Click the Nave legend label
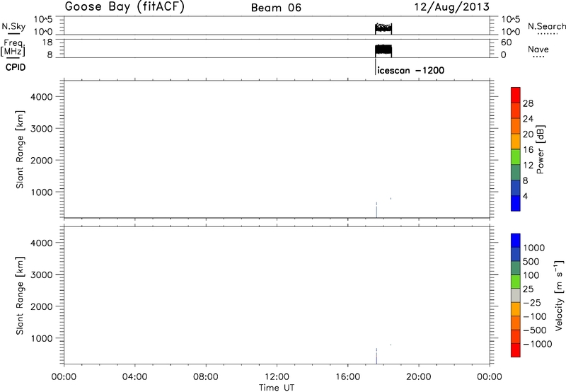 pos(538,50)
